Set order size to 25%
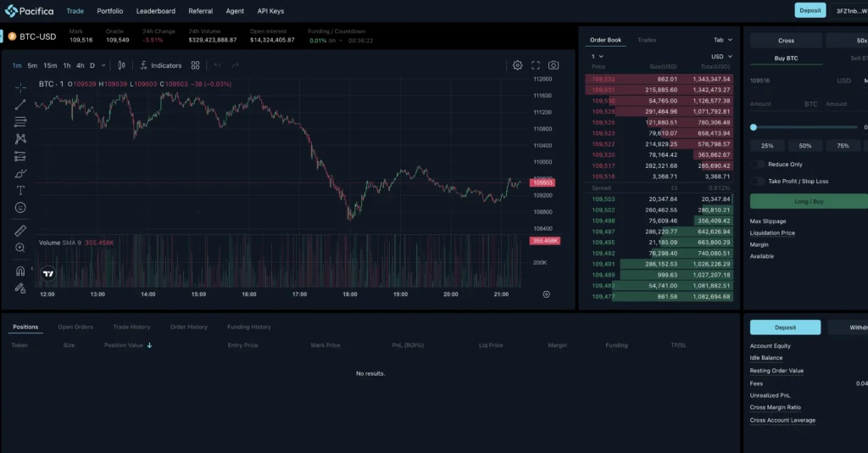The image size is (868, 453). click(x=767, y=146)
